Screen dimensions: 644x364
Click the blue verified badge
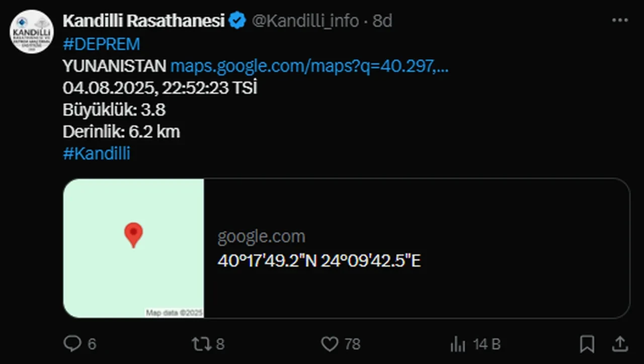[237, 21]
